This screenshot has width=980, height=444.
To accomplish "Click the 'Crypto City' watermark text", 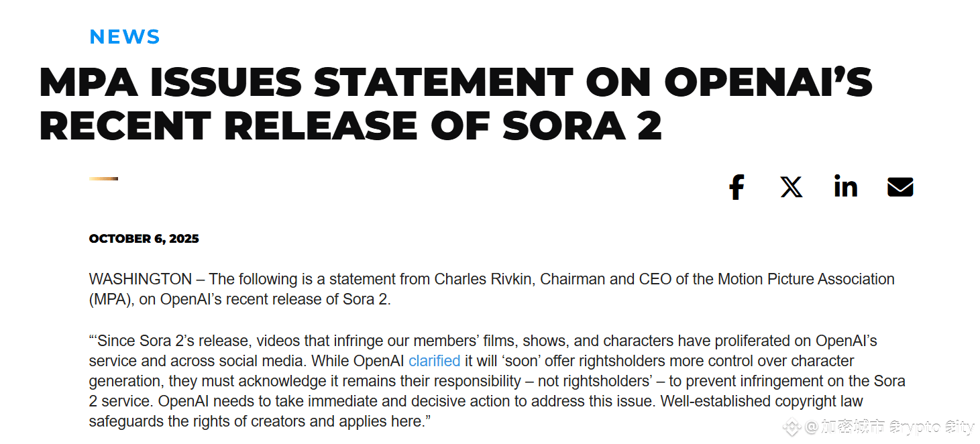I will point(931,427).
